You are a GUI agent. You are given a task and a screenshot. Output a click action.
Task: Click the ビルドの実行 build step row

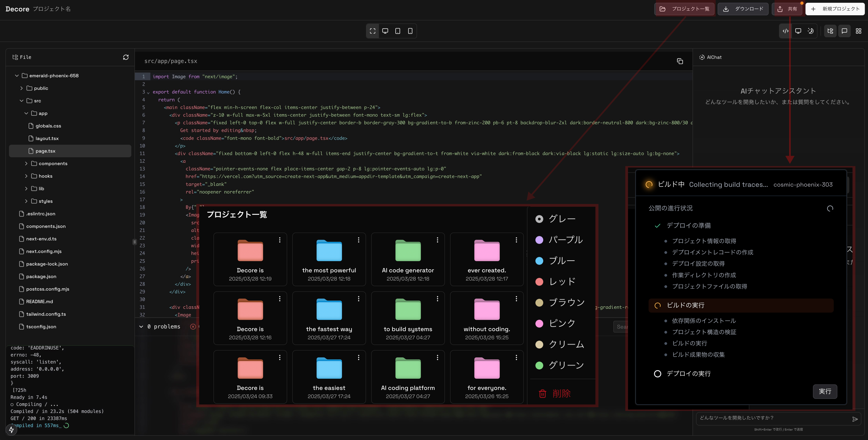741,305
